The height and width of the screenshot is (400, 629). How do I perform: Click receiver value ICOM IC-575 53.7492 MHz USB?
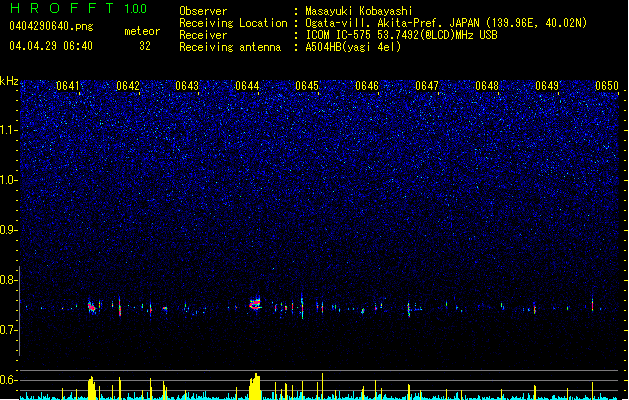pos(402,35)
